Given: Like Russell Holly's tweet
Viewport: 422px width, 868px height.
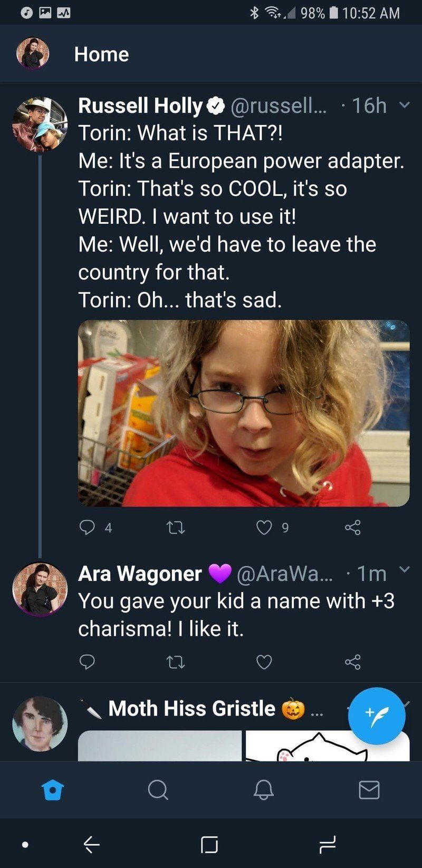Looking at the screenshot, I should click(264, 527).
